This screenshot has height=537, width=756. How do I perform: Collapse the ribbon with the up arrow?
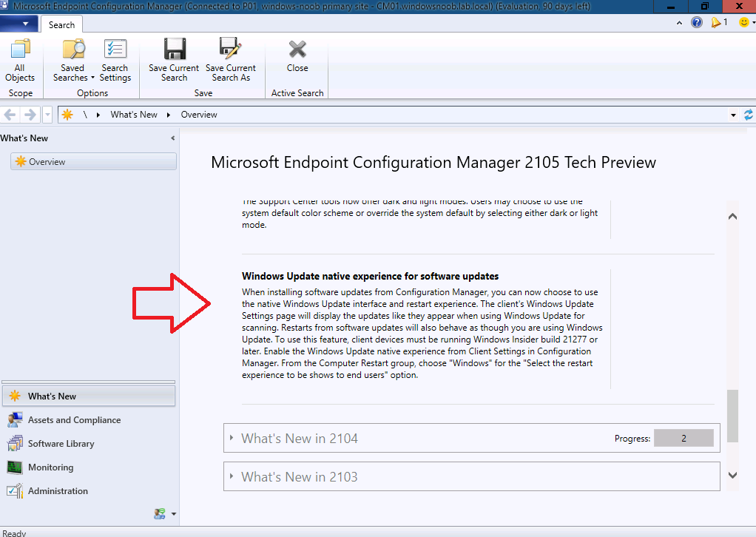[x=679, y=23]
